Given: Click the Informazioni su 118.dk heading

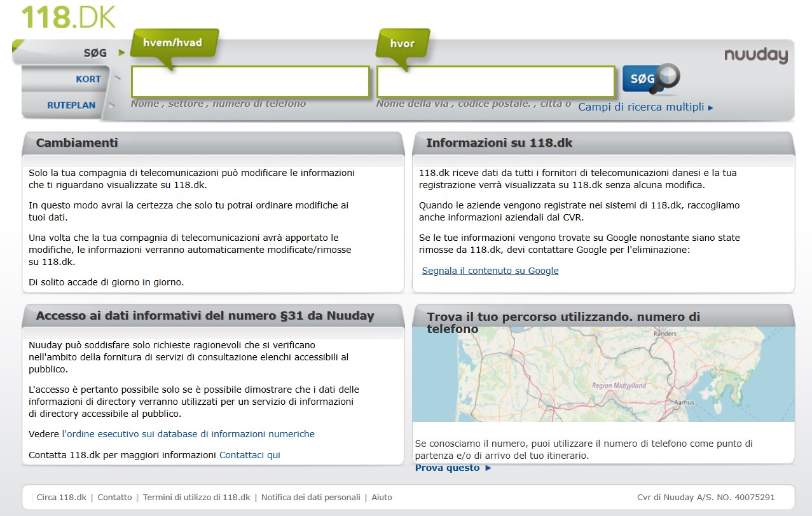Looking at the screenshot, I should click(499, 143).
